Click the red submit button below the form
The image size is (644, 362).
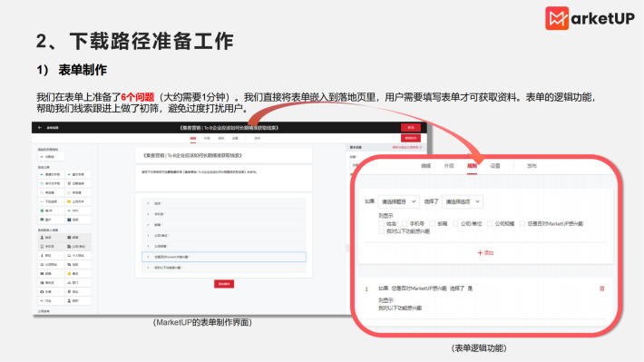click(224, 284)
